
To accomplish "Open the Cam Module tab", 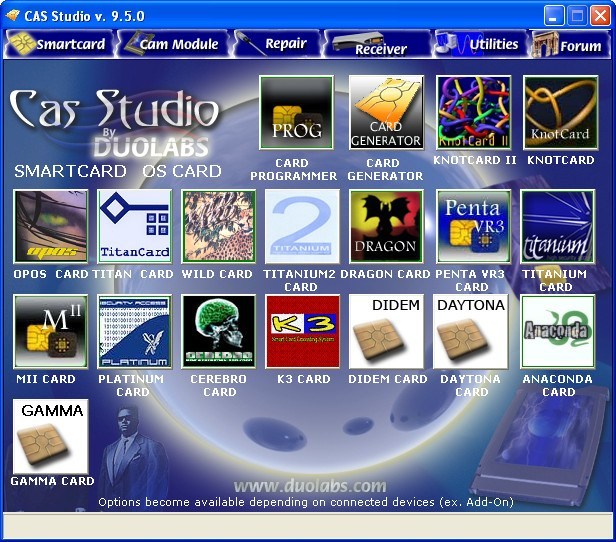I will [x=173, y=44].
